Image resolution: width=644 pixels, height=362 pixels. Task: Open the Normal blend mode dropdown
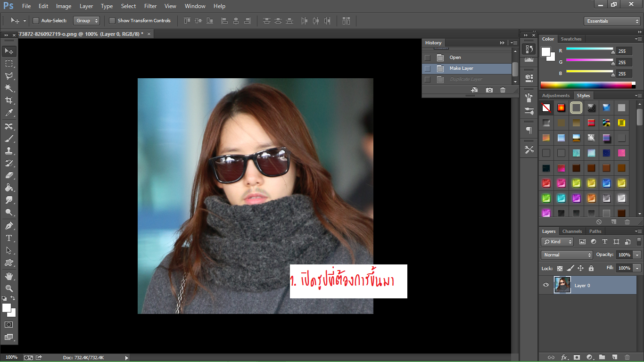(567, 255)
